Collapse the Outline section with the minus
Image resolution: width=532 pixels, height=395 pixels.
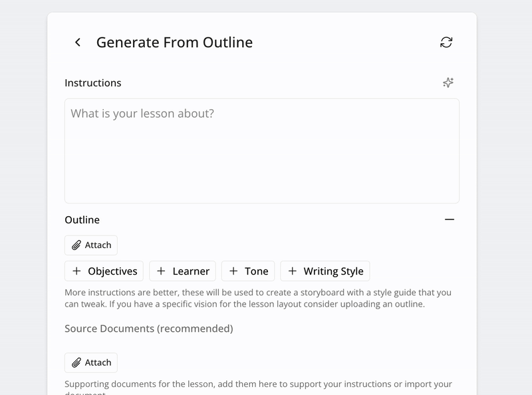coord(450,219)
